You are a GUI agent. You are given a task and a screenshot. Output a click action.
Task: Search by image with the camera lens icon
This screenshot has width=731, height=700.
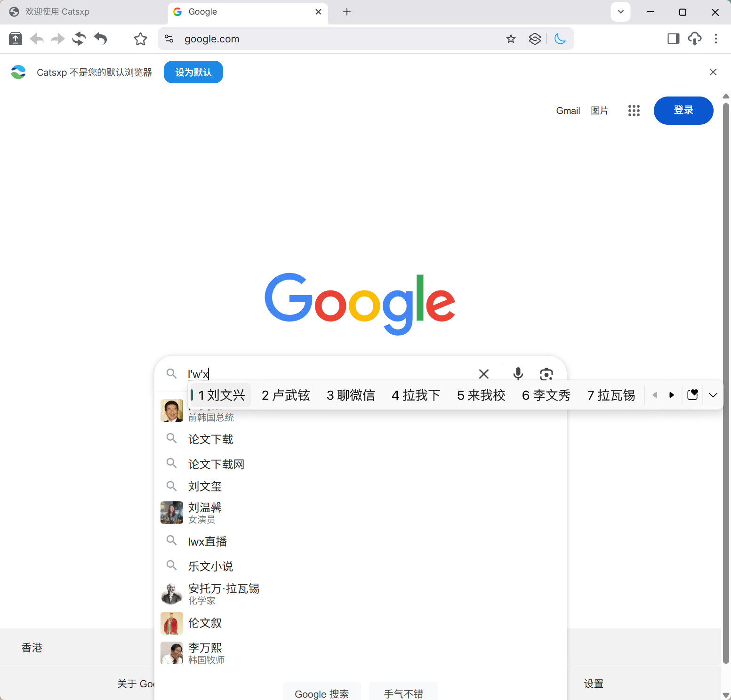pyautogui.click(x=546, y=374)
